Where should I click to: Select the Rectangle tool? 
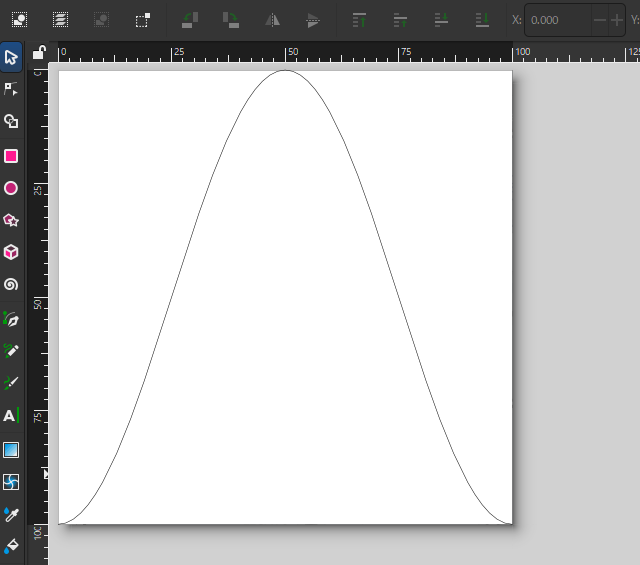point(11,156)
